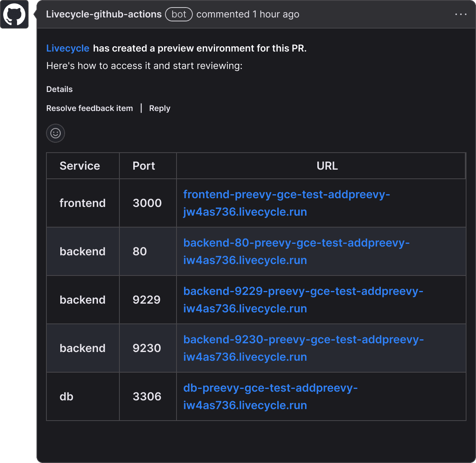
Task: Expand the Details section
Action: [x=59, y=89]
